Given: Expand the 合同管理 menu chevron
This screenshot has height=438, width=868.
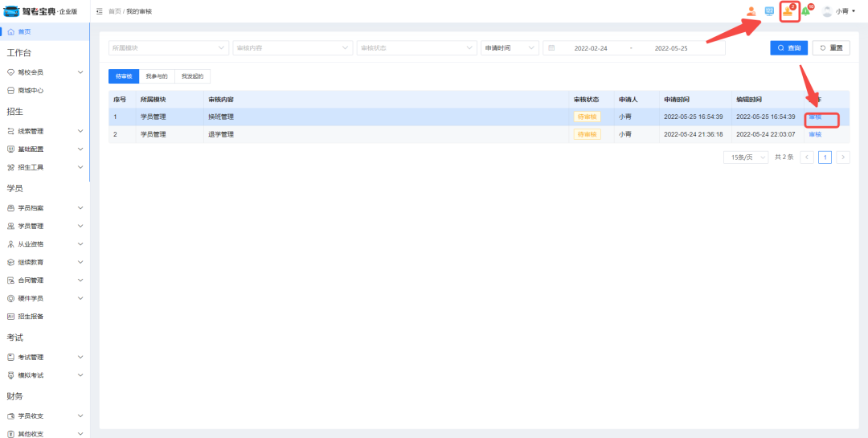Looking at the screenshot, I should (80, 280).
